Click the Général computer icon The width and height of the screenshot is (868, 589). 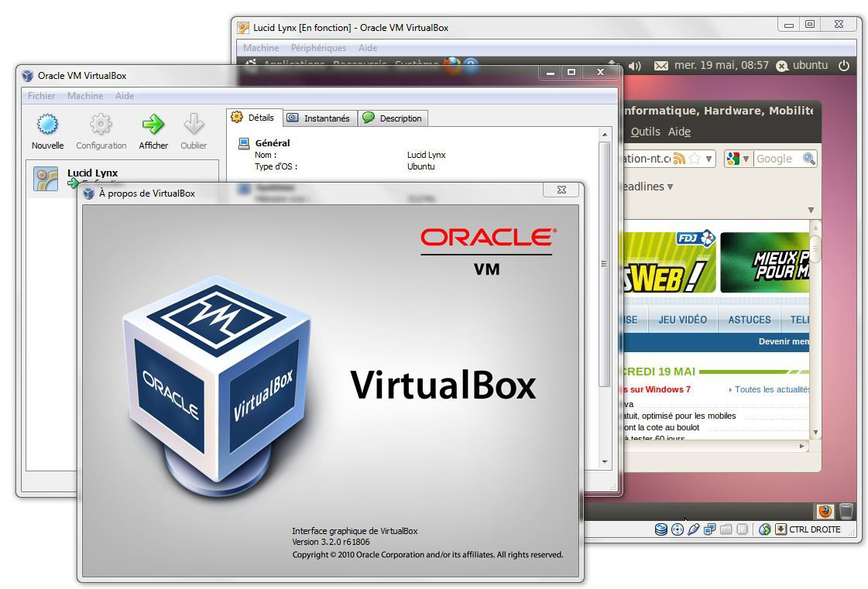point(244,143)
